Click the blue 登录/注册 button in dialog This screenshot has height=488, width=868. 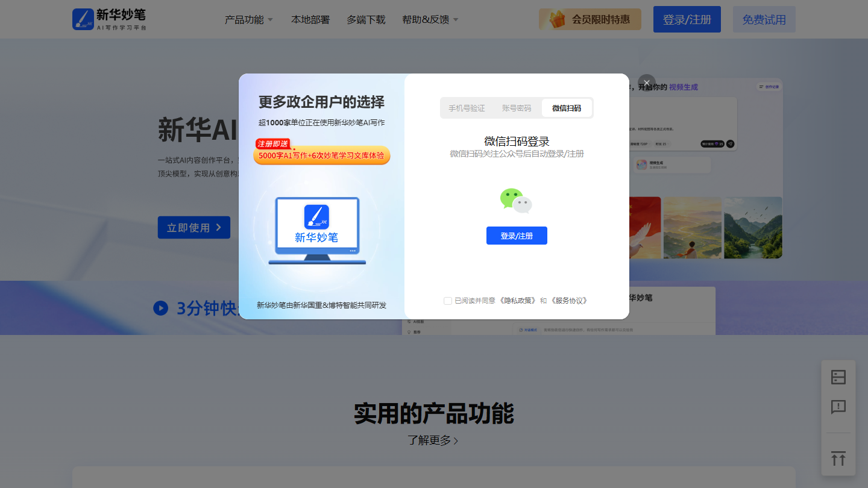tap(517, 236)
